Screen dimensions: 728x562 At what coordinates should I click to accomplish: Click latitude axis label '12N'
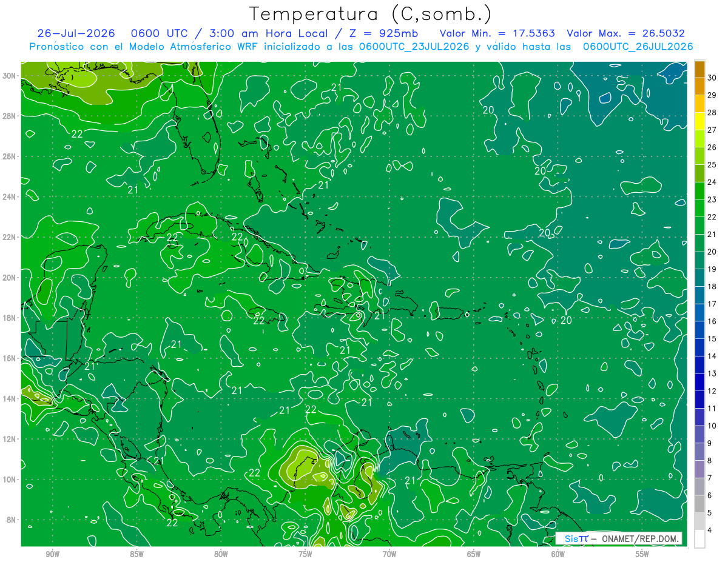(x=10, y=438)
